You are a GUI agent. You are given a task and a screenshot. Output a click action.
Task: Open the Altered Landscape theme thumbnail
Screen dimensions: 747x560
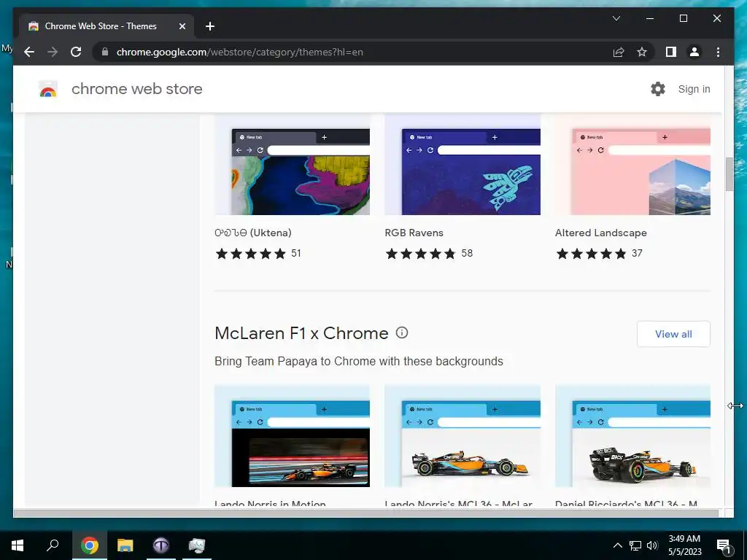coord(632,165)
